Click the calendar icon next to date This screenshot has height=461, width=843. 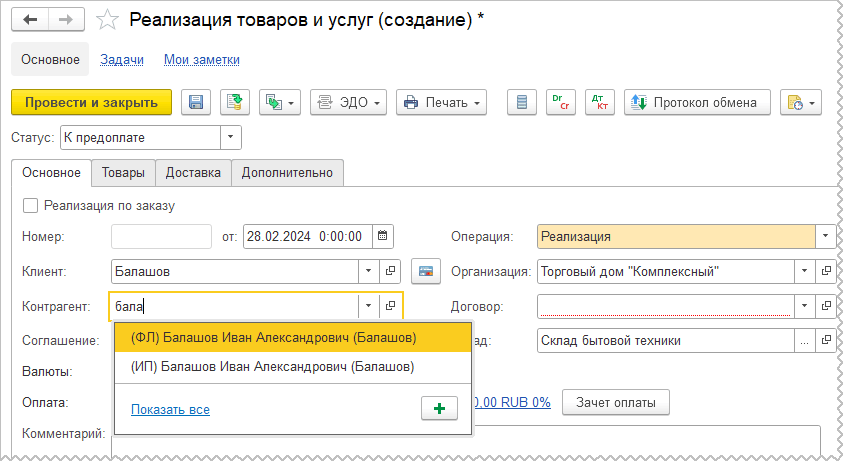tap(383, 237)
